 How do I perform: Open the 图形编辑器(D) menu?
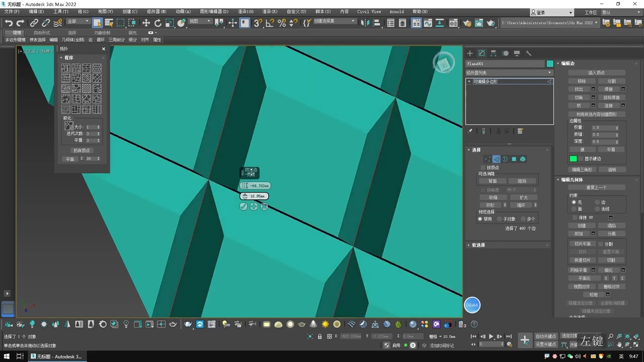point(214,12)
